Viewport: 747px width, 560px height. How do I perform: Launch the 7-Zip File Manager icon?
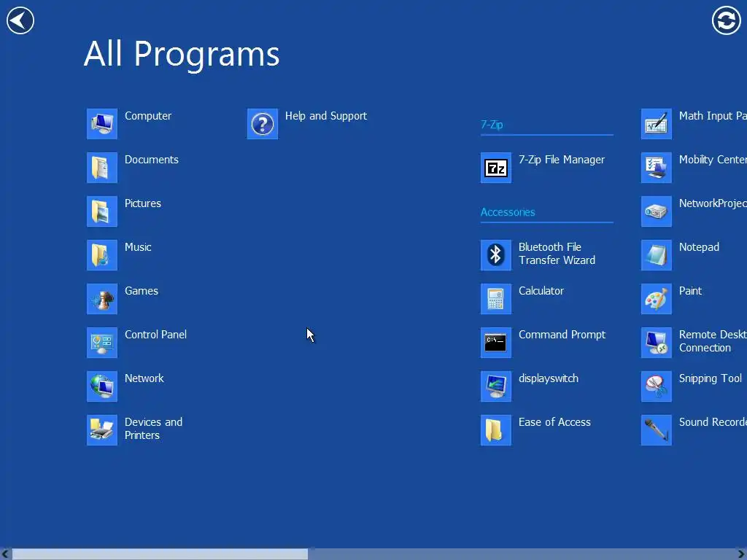(x=496, y=168)
